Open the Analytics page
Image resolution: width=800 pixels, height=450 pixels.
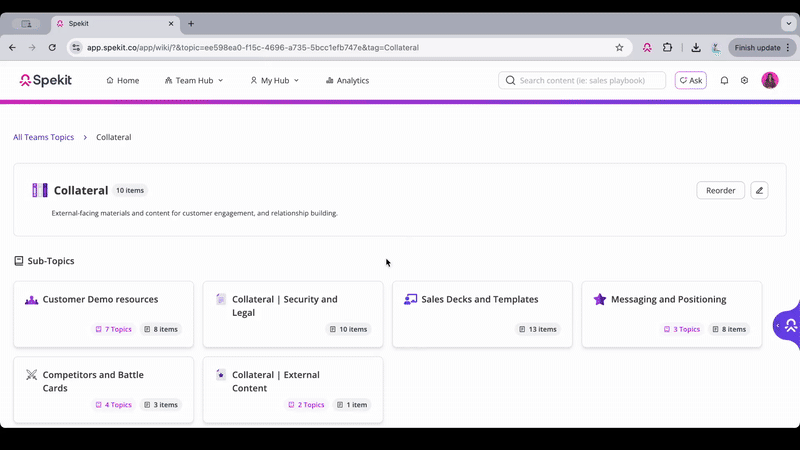(347, 81)
